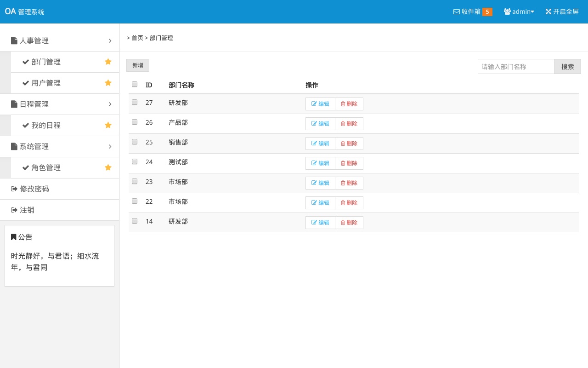Screen dimensions: 588x368
Task: Delete 市场部 row ID 23
Action: [x=349, y=183]
